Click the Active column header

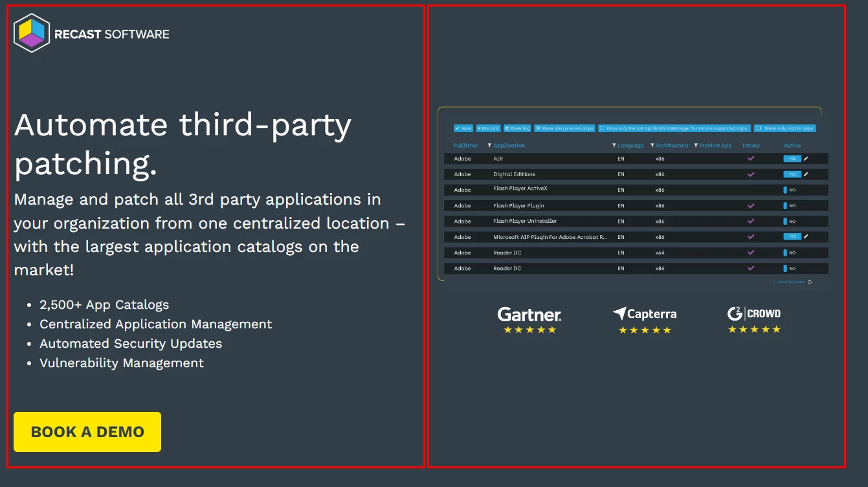[792, 146]
